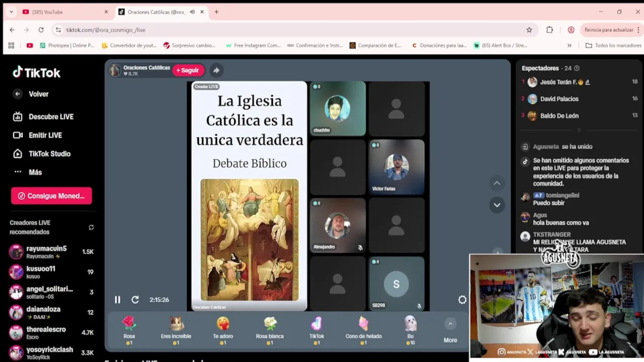Open the daianaloza recommended creator
The image size is (644, 362).
click(51, 312)
